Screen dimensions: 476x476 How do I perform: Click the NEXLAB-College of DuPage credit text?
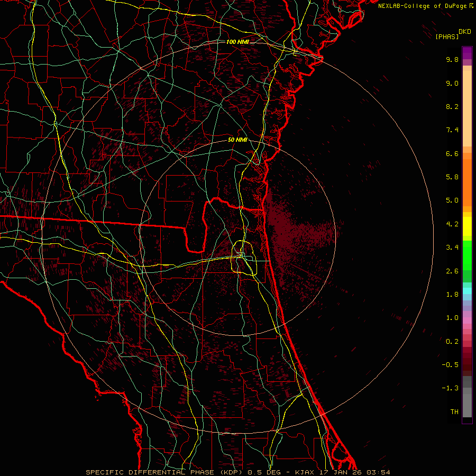(422, 6)
